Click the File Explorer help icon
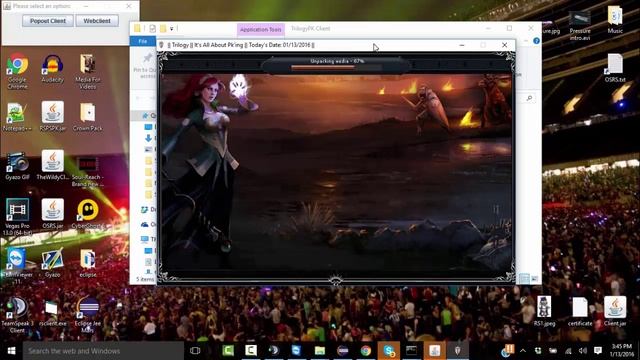Viewport: 640px width, 360px height. pos(536,41)
